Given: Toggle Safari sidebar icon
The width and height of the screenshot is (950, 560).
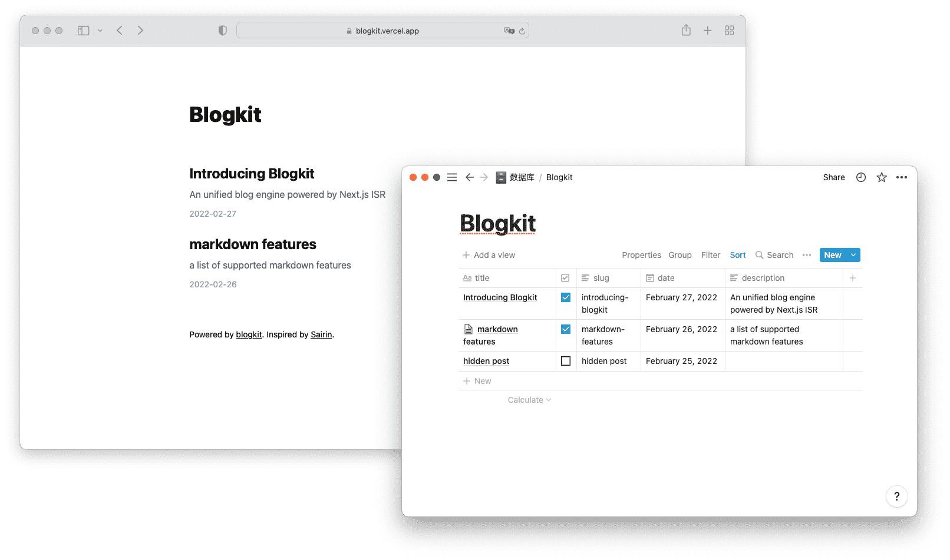Looking at the screenshot, I should [84, 31].
